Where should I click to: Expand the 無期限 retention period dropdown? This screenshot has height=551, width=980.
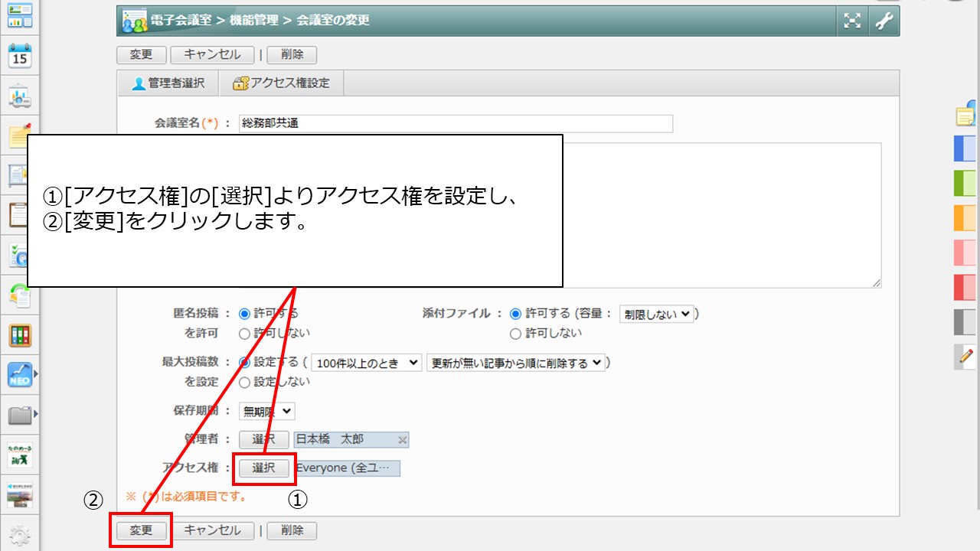266,411
